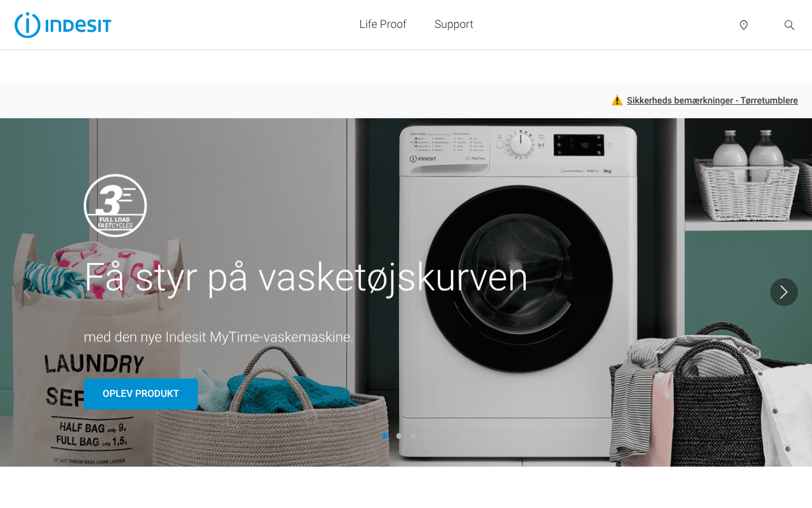Click the Indesit MyTime-vaskemaskine subtitle text
Image resolution: width=812 pixels, height=508 pixels.
[218, 337]
